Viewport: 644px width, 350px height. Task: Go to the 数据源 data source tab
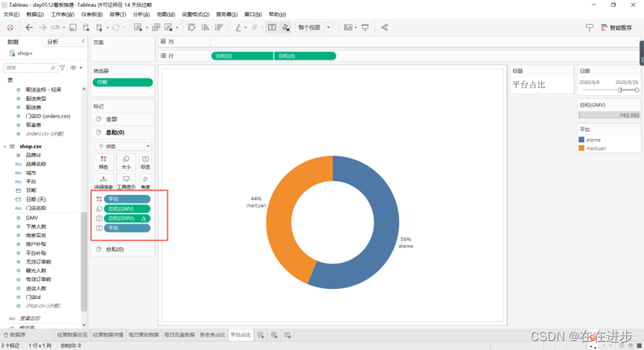click(14, 335)
